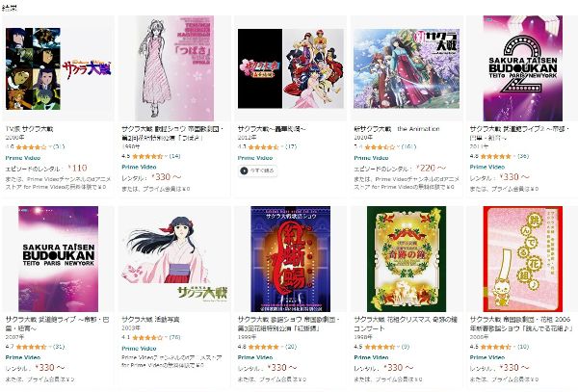Open the TV版 サクラ大戦 collage thumbnail

(58, 69)
